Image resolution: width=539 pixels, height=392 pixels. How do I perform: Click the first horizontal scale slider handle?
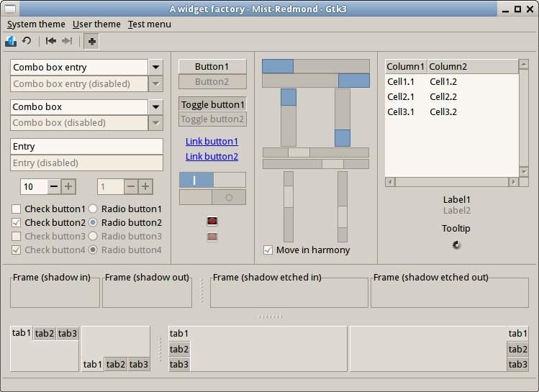(x=299, y=152)
